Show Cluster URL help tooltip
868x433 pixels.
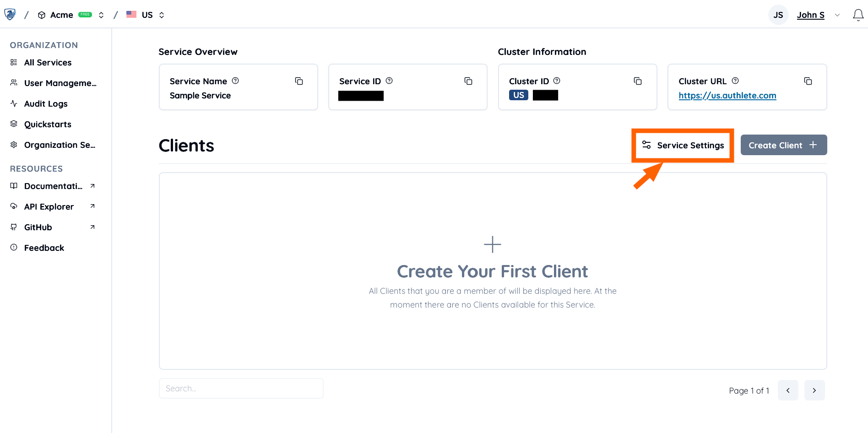click(x=735, y=81)
